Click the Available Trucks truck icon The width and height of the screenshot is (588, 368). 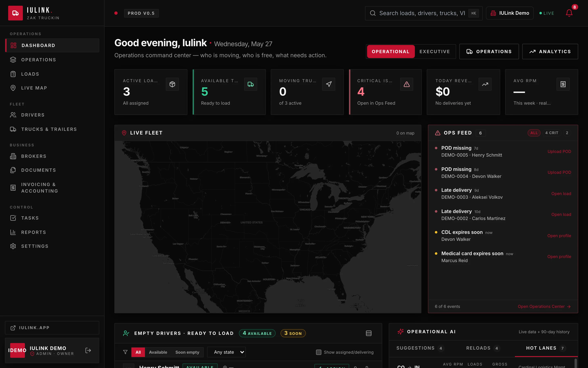251,84
